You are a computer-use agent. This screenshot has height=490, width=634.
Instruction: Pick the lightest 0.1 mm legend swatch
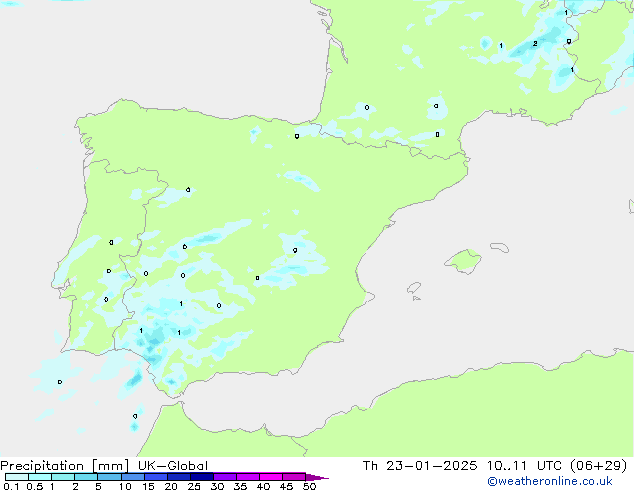[x=16, y=477]
